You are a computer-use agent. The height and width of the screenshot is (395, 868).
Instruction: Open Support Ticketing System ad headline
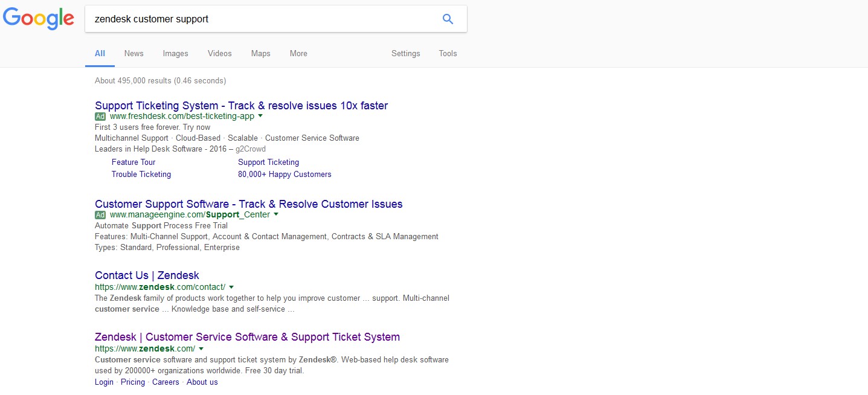[241, 106]
